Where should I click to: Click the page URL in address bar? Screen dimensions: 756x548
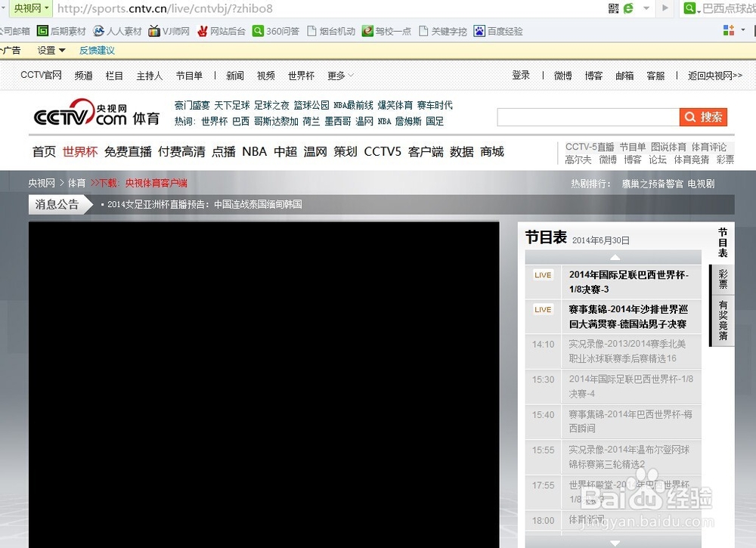pos(165,8)
